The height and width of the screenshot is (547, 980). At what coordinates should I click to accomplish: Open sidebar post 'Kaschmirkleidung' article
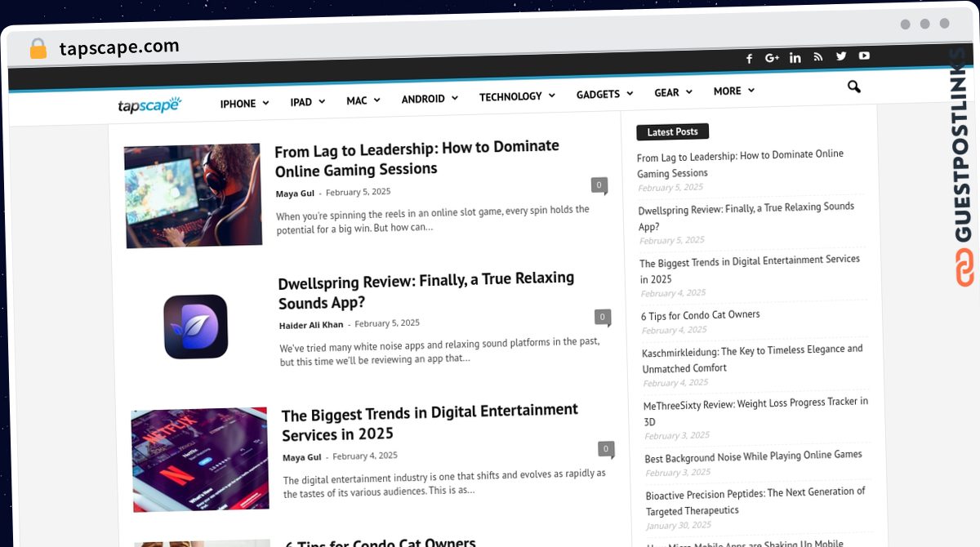click(752, 358)
